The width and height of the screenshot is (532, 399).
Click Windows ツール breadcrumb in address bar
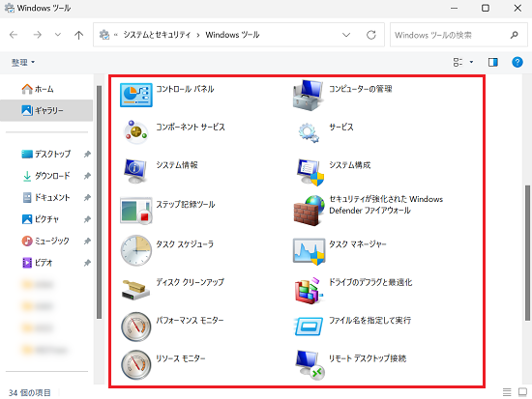(x=232, y=35)
